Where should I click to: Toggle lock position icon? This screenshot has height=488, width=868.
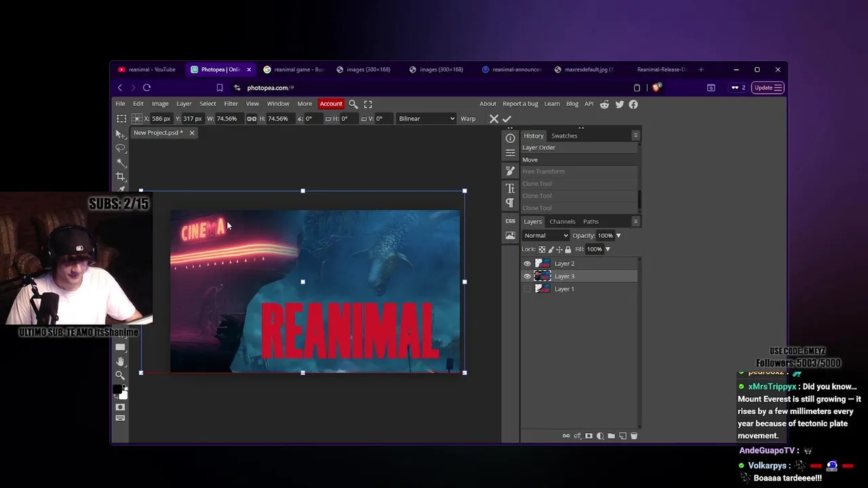(x=559, y=249)
